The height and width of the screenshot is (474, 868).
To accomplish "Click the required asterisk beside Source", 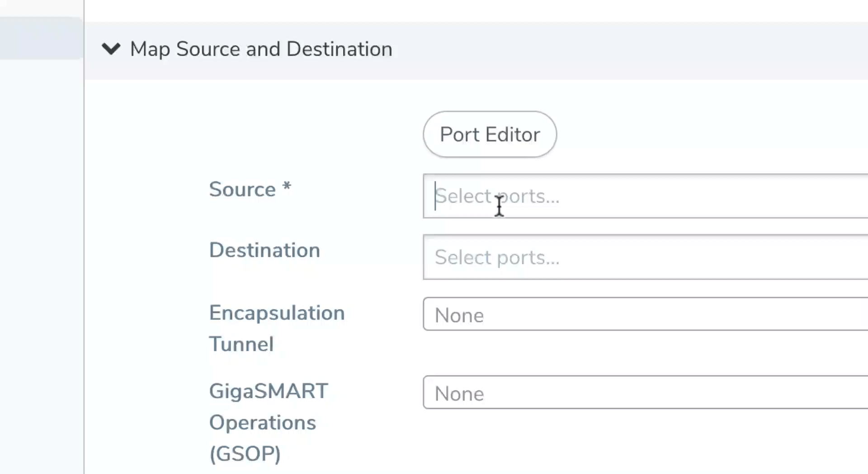I will pyautogui.click(x=287, y=186).
